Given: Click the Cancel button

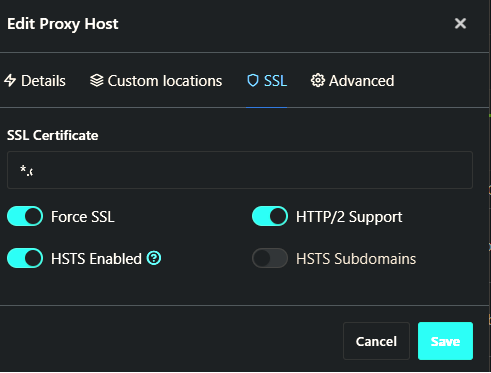Looking at the screenshot, I should [x=376, y=341].
